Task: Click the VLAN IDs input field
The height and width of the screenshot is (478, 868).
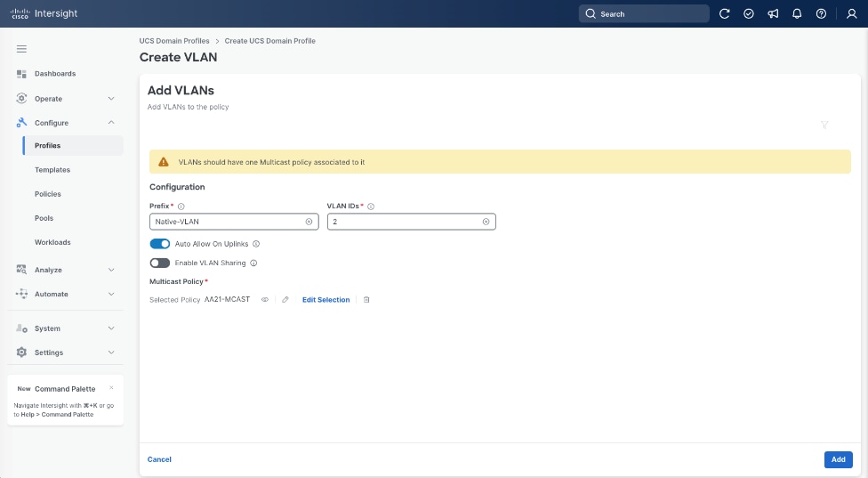Action: [x=411, y=222]
